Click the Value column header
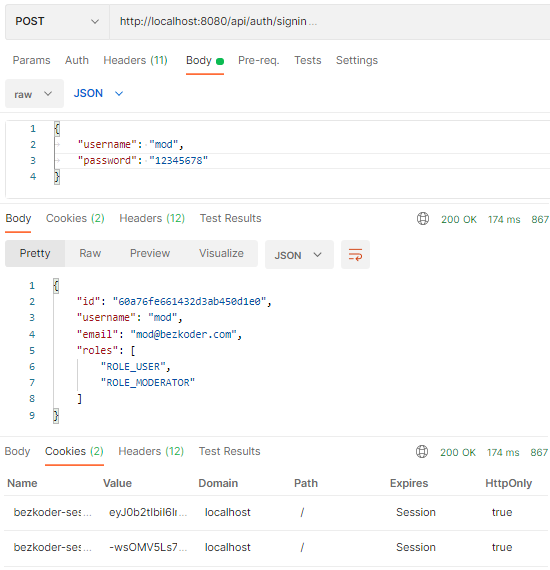 tap(117, 483)
